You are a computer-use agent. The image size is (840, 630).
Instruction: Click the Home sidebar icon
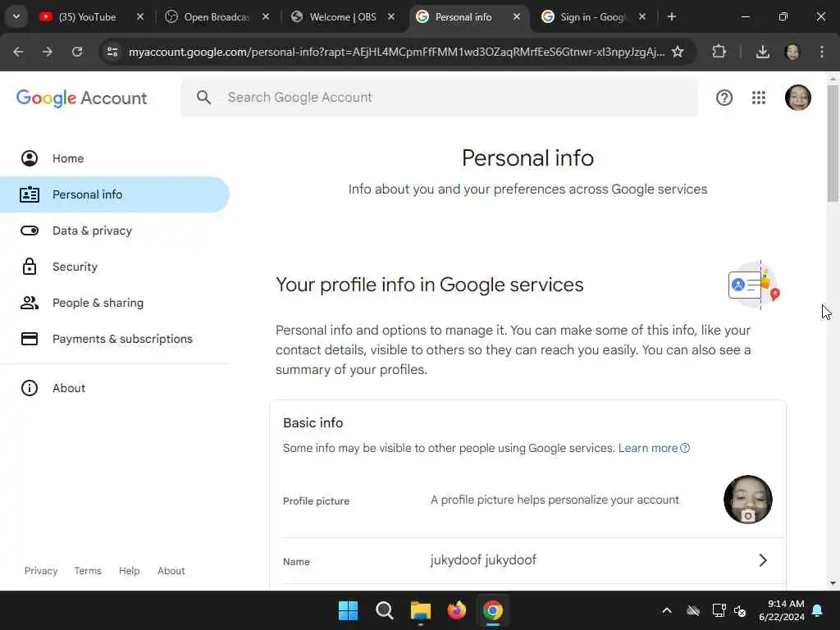pyautogui.click(x=30, y=158)
